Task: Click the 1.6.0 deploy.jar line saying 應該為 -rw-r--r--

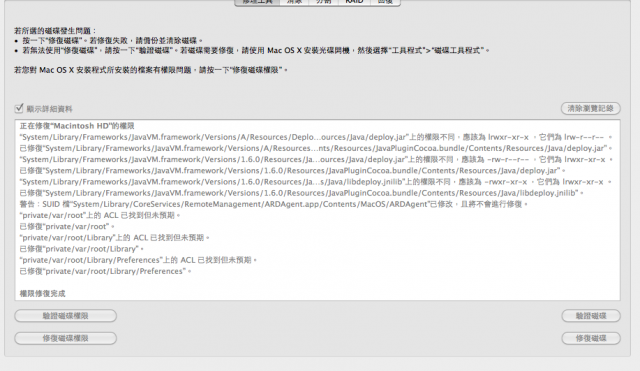Action: 316,160
